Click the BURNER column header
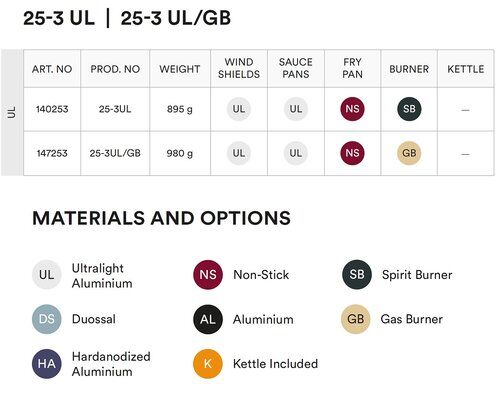 coord(409,69)
